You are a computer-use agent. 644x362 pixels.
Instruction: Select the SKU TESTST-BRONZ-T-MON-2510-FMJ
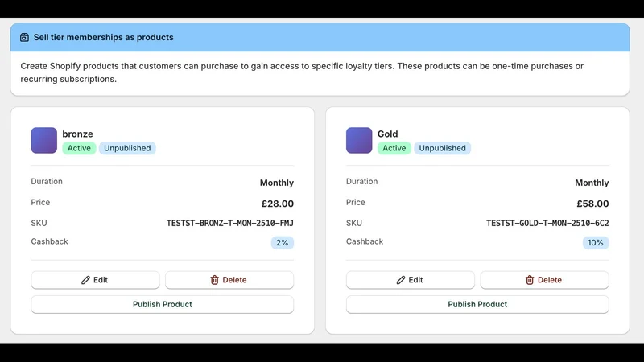pos(230,224)
